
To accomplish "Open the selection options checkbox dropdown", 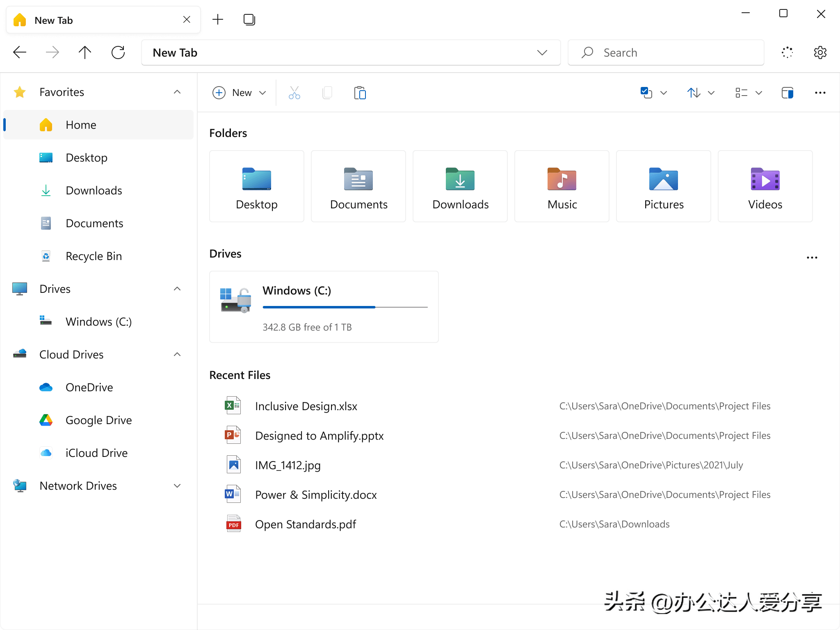I will (654, 93).
